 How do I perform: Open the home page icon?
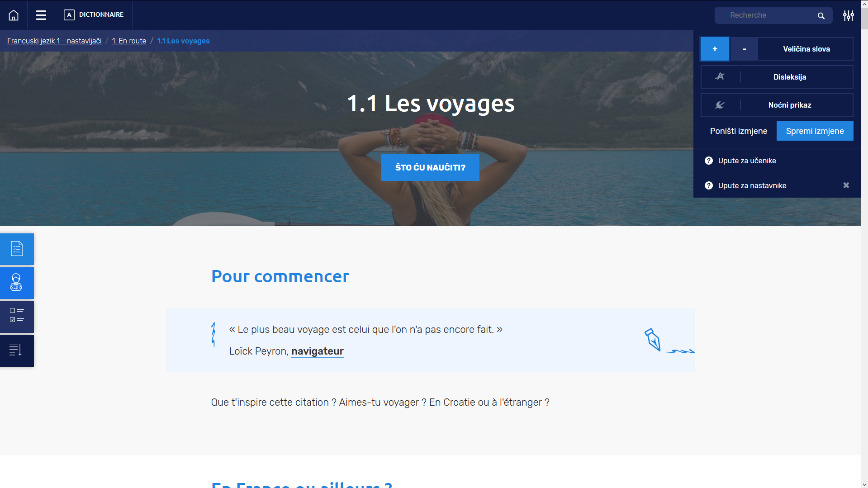tap(14, 15)
